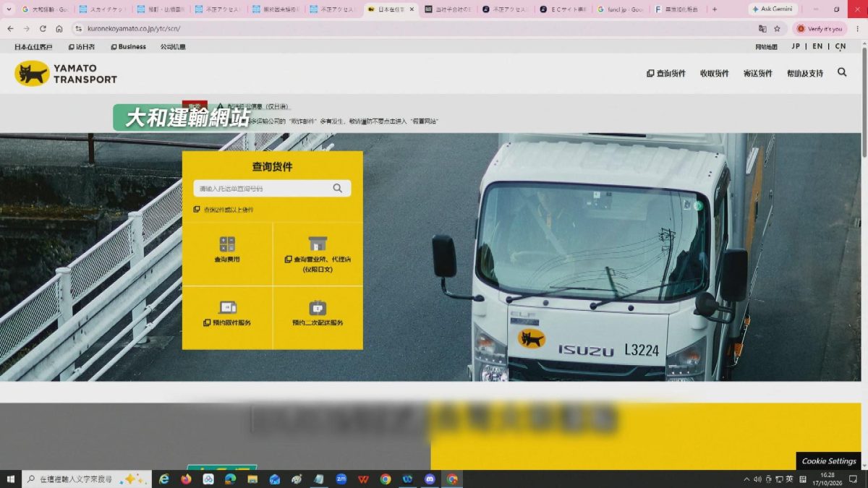Open Discord from the taskbar

point(430,479)
